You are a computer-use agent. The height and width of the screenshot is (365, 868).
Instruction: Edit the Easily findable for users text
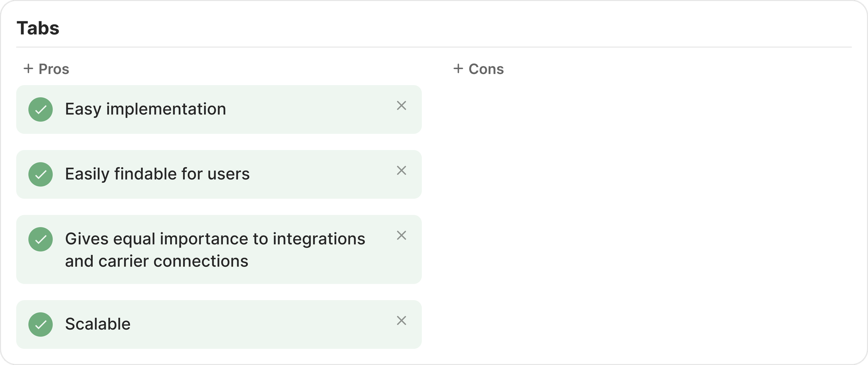click(x=157, y=174)
